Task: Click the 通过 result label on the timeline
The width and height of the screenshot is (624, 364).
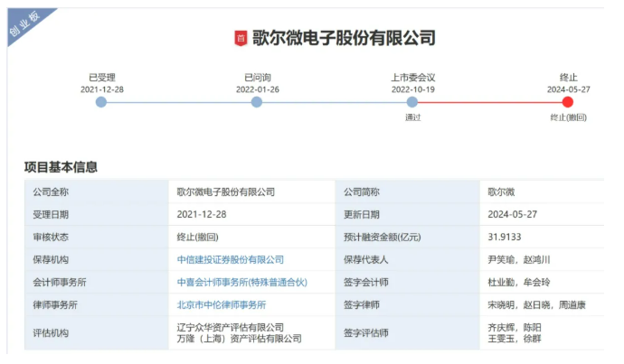Action: coord(412,117)
